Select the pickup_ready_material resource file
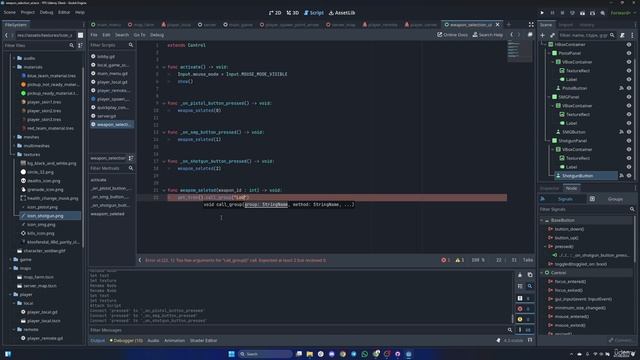The image size is (640, 360). click(49, 93)
